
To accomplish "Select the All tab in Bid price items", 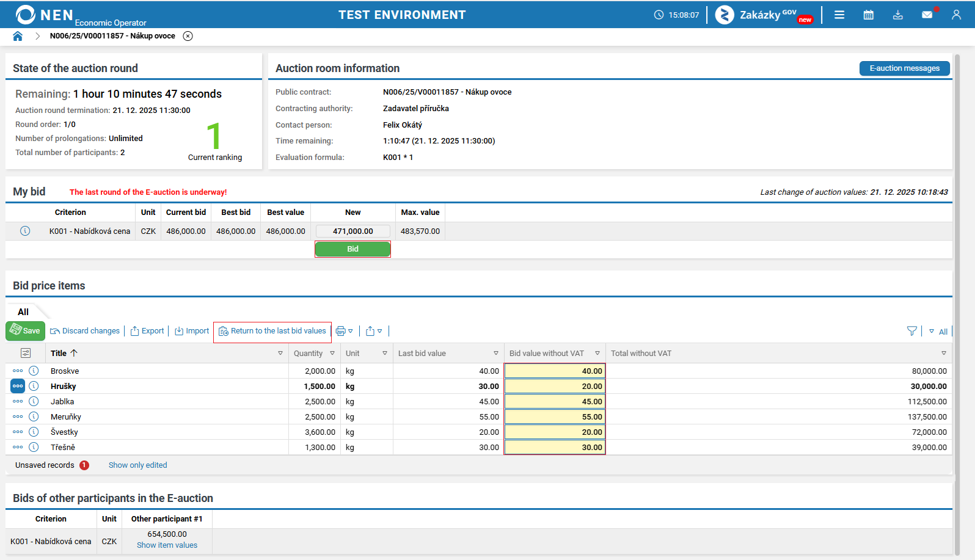I will tap(23, 312).
